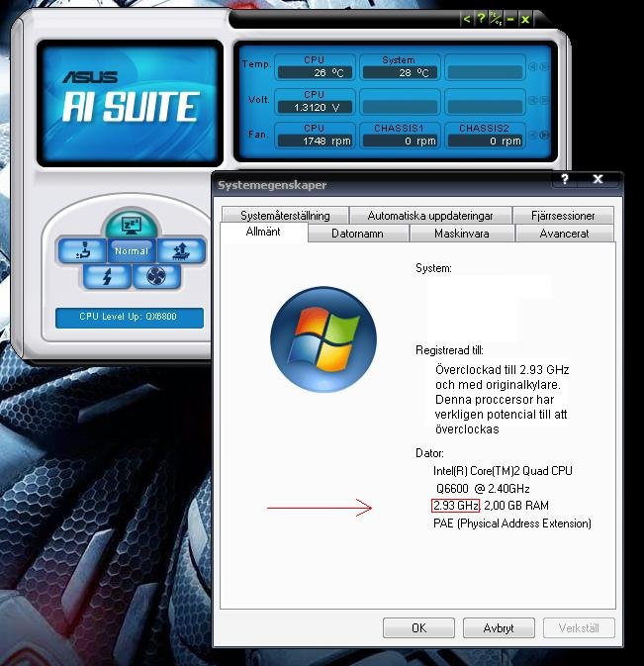Click the 'Intel(R) Core(TM)2 Quad CPU' text
This screenshot has height=666, width=644.
pyautogui.click(x=503, y=471)
